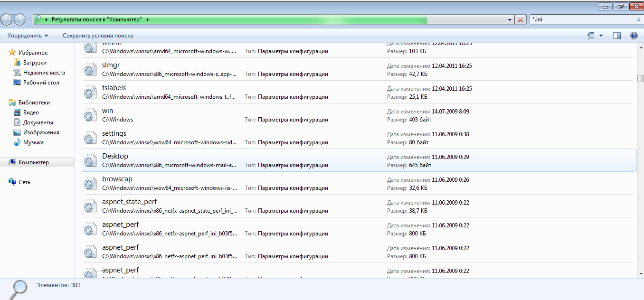Viewport: 644px width, 300px height.
Task: Click the Изображения picture icon
Action: tap(17, 132)
